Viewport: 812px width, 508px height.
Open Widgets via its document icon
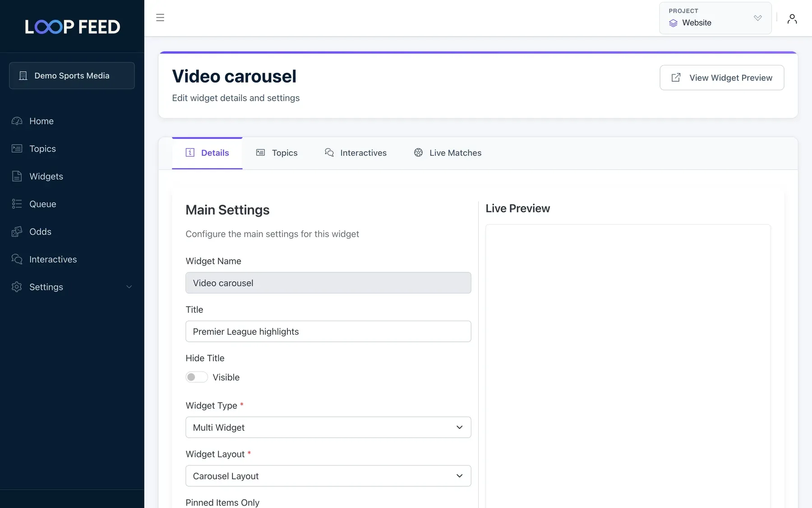(x=17, y=176)
